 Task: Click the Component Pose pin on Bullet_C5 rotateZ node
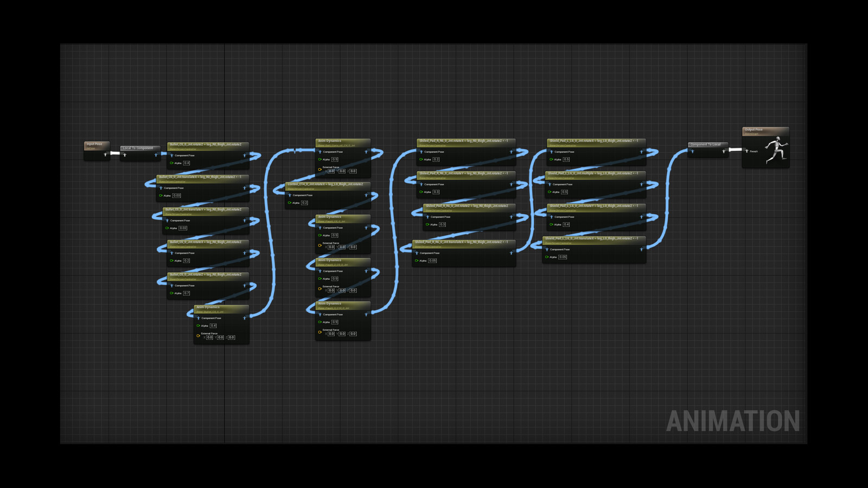172,155
